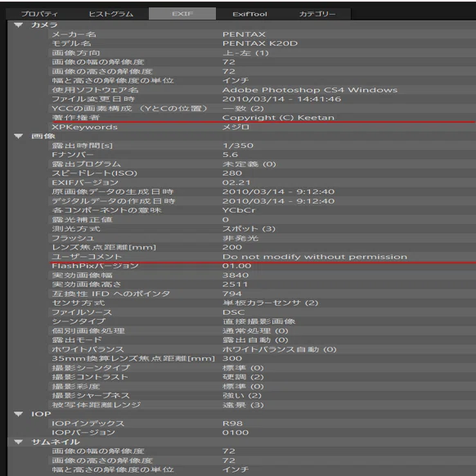Click the 2010/03/14 - 14:41:46 value
Screen dimensions: 476x476
pos(281,99)
